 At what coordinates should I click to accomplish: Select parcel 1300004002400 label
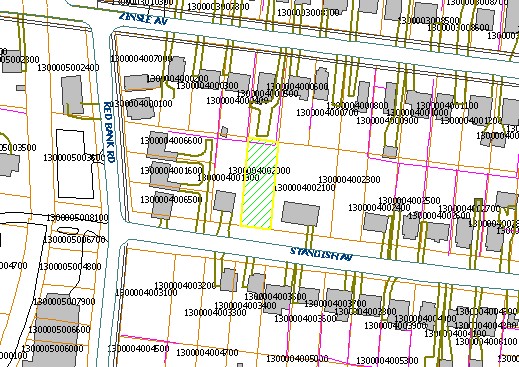pos(379,208)
